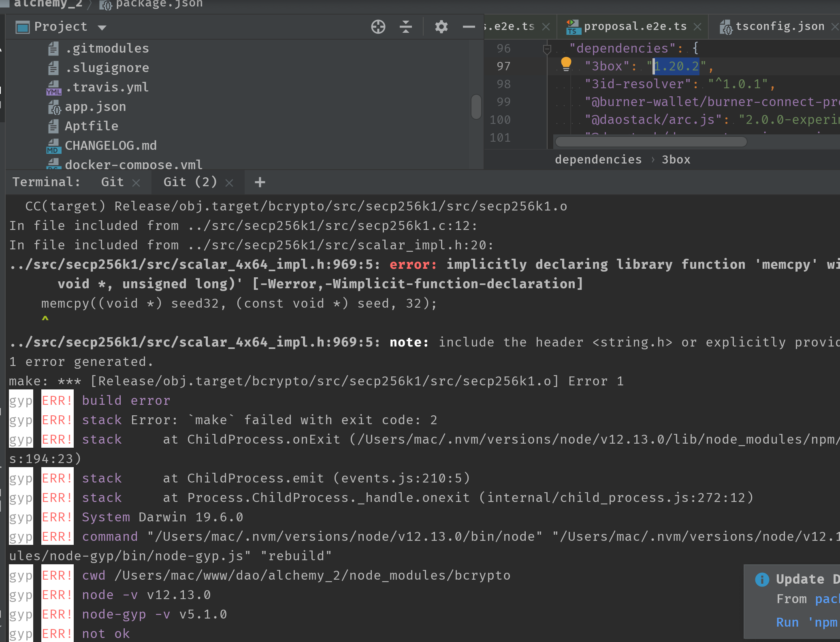Viewport: 840px width, 642px height.
Task: Switch to the proposal.e2e.ts tab
Action: tap(635, 27)
